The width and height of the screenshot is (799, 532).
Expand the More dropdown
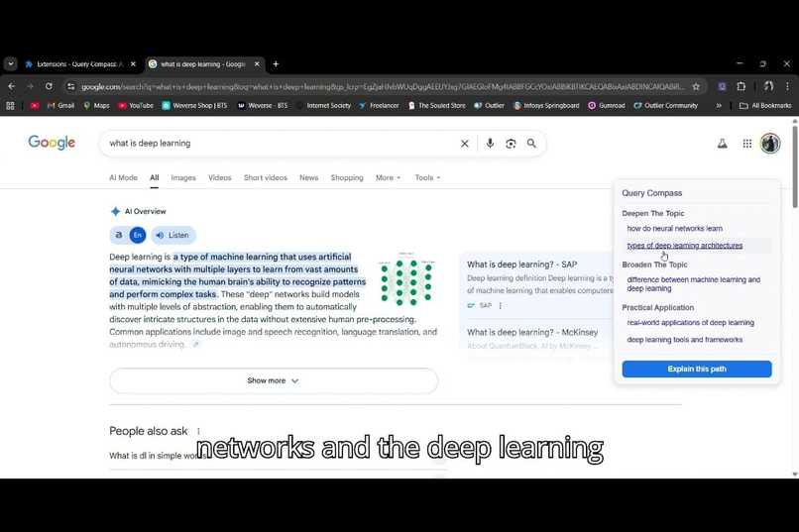tap(389, 177)
